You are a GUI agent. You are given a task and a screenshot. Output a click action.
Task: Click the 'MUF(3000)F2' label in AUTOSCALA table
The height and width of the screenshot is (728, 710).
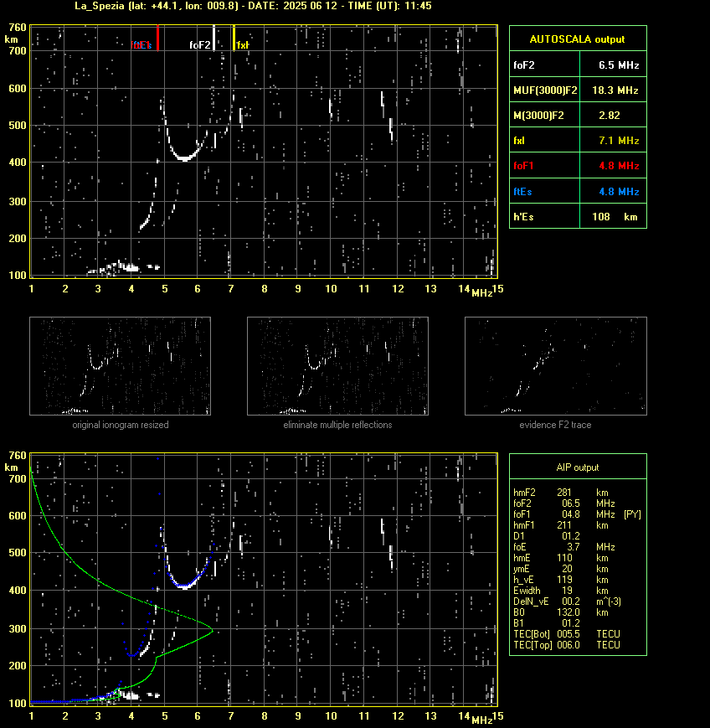545,90
